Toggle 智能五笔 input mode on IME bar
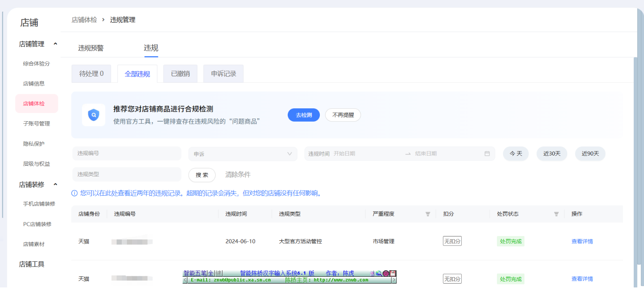The image size is (644, 293). (x=195, y=273)
